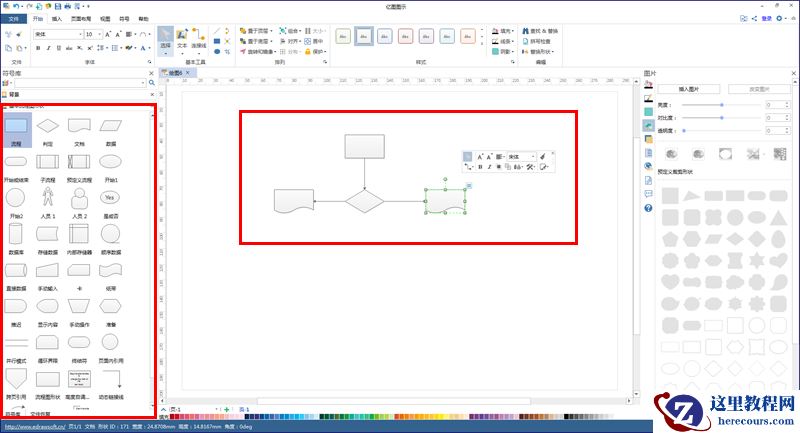Click the print icon in quick access toolbar
The width and height of the screenshot is (800, 433).
tap(68, 6)
